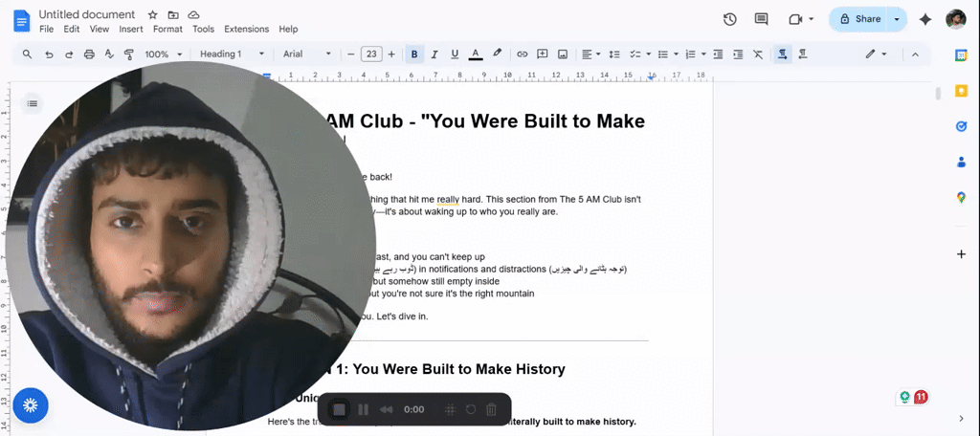Open the Insert menu
Screen dimensions: 980x436
tap(131, 30)
